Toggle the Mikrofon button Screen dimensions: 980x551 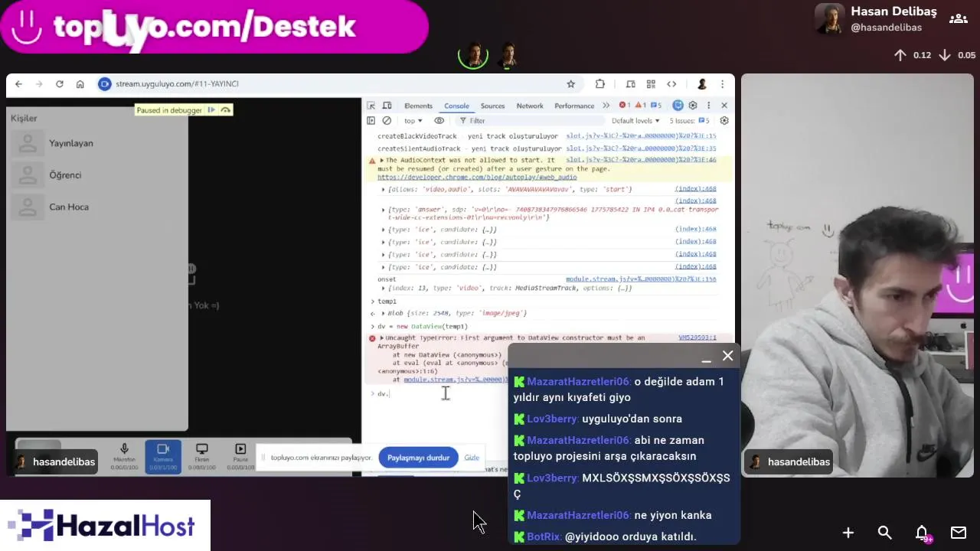click(124, 456)
